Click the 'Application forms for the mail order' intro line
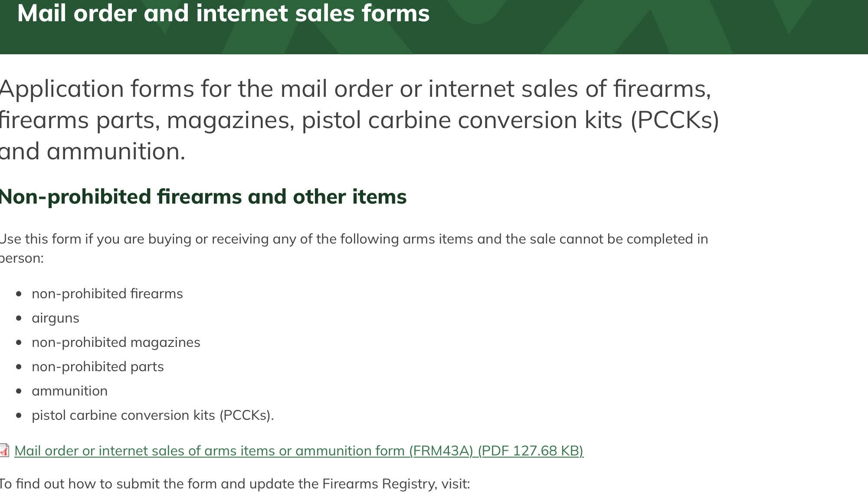 (x=356, y=89)
